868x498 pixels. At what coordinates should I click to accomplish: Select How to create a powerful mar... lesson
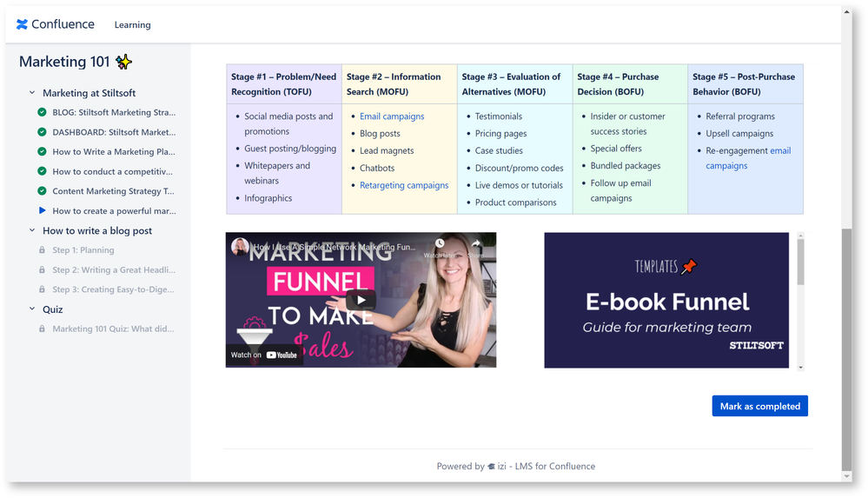(x=114, y=211)
